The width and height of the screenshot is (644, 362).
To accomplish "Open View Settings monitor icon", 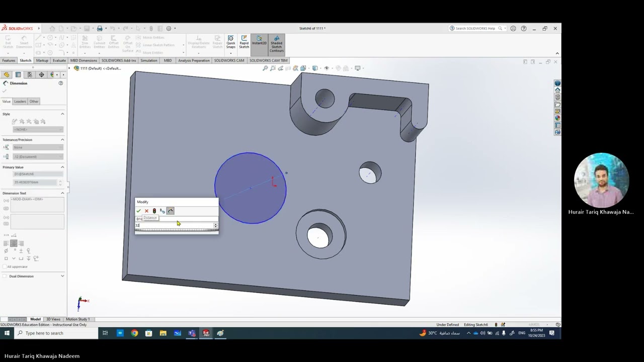I will click(x=357, y=68).
